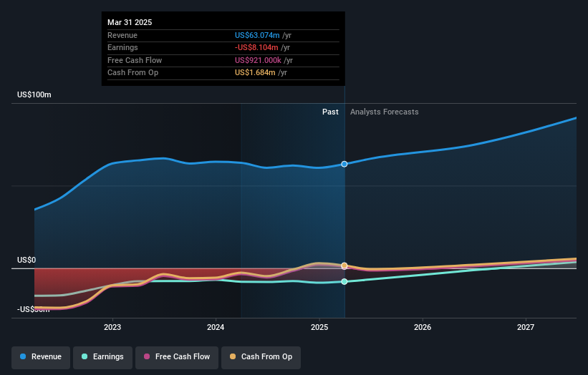Click the Analysts Forecasts label
This screenshot has height=375, width=588.
(x=385, y=112)
